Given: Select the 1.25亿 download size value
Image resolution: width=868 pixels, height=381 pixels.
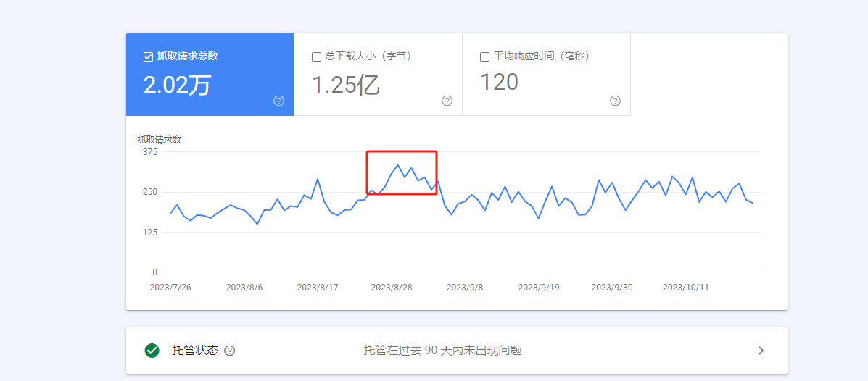Looking at the screenshot, I should 346,85.
